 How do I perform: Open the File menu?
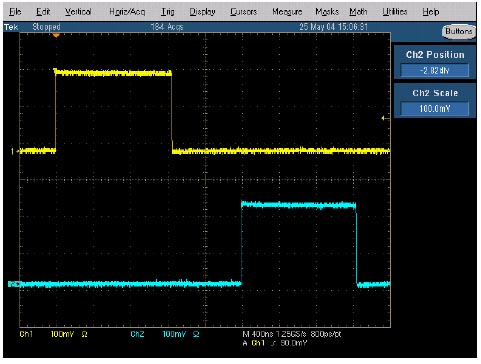(x=15, y=12)
